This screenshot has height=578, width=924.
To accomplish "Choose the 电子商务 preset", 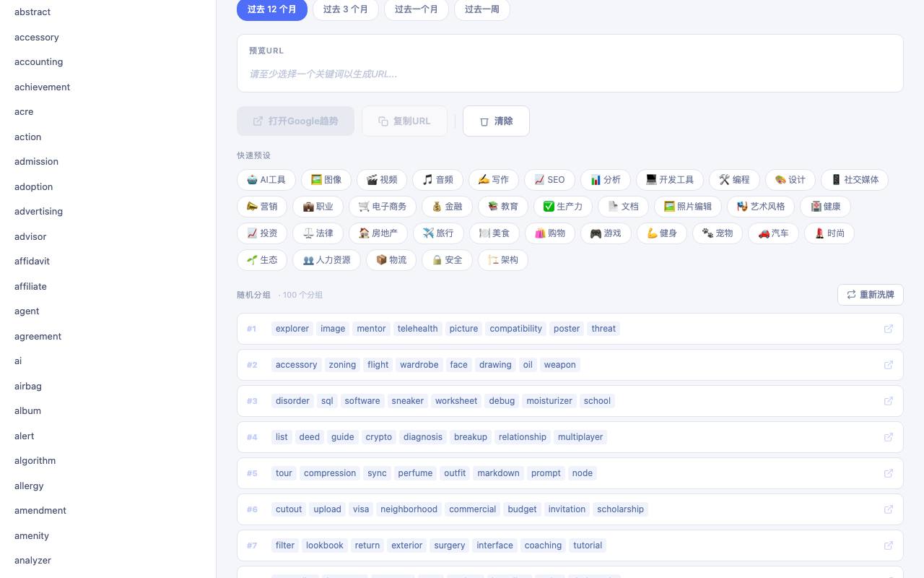I will (383, 207).
